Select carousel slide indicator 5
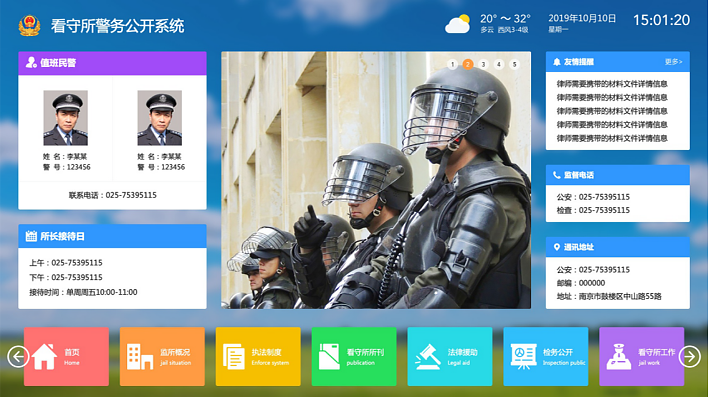Screen dimensions: 709x397 pos(515,64)
